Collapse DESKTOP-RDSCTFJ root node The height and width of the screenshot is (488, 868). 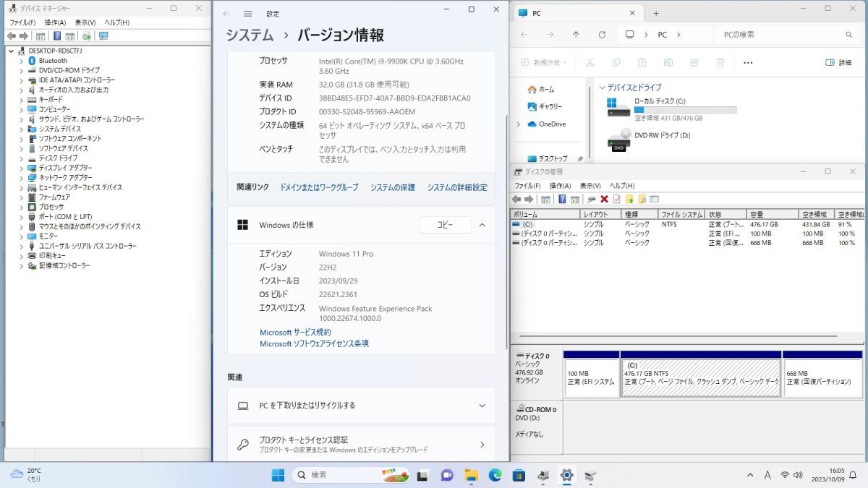(12, 51)
